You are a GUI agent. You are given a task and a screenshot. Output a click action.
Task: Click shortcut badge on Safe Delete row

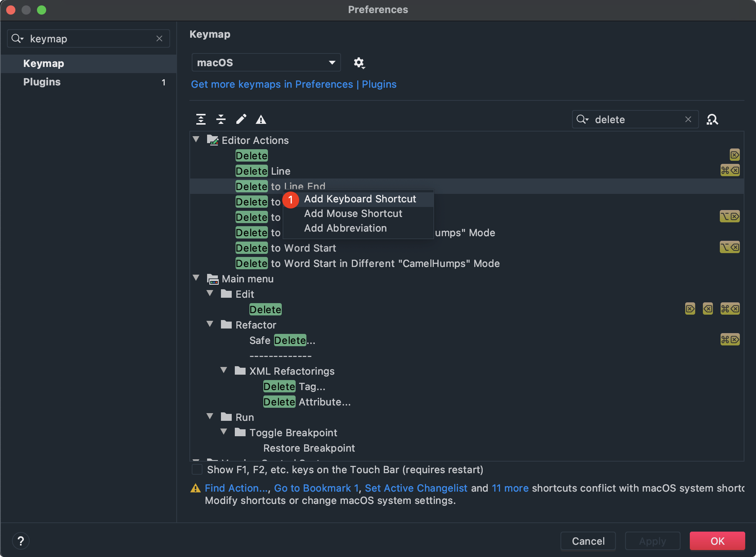pos(730,340)
